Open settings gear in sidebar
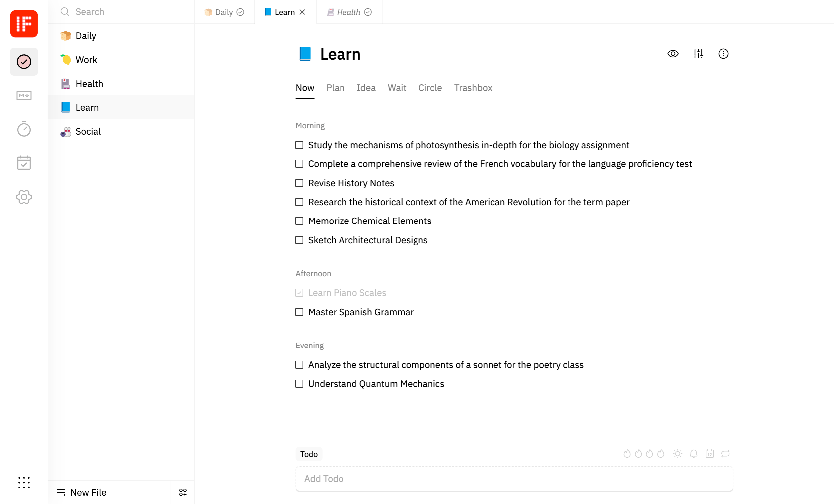Image resolution: width=834 pixels, height=504 pixels. 24,197
